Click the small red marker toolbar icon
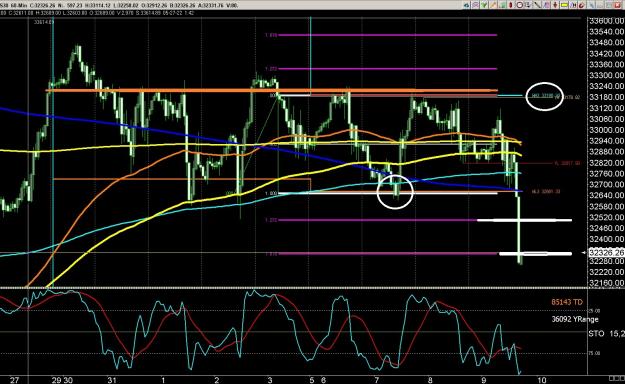This screenshot has width=625, height=384. tap(511, 5)
